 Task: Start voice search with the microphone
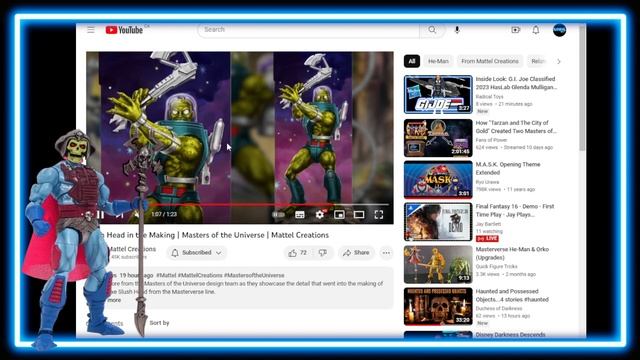(x=457, y=30)
